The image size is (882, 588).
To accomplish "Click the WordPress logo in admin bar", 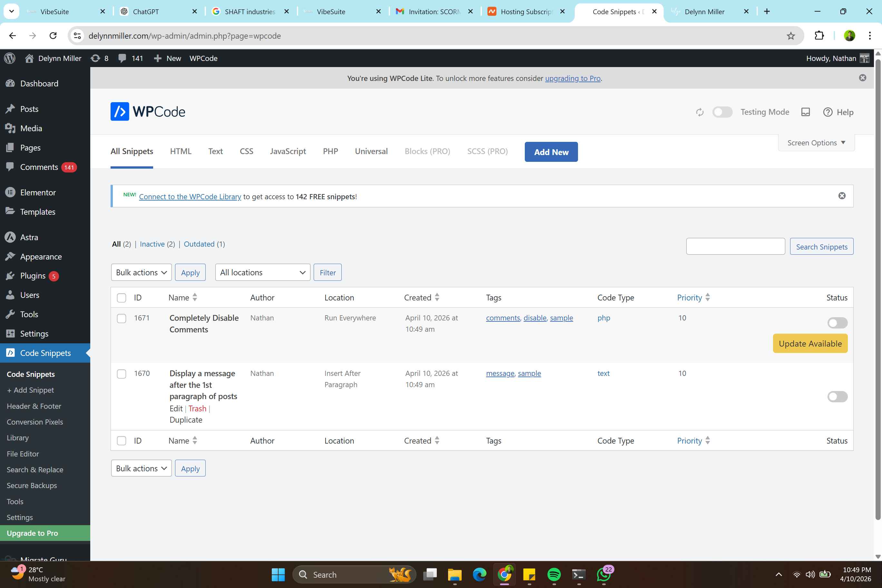I will tap(10, 58).
